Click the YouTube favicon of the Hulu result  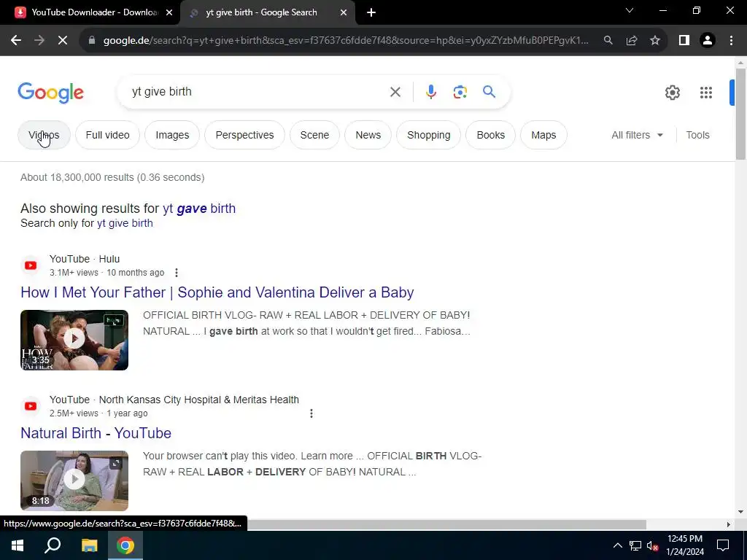[31, 265]
